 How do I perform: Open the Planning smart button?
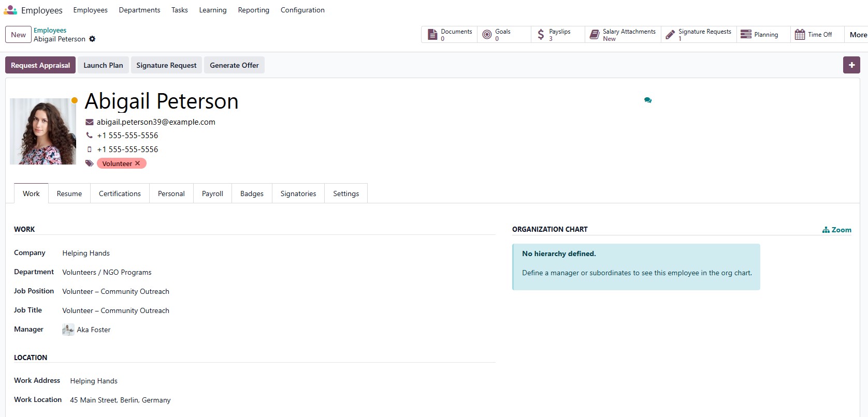763,35
